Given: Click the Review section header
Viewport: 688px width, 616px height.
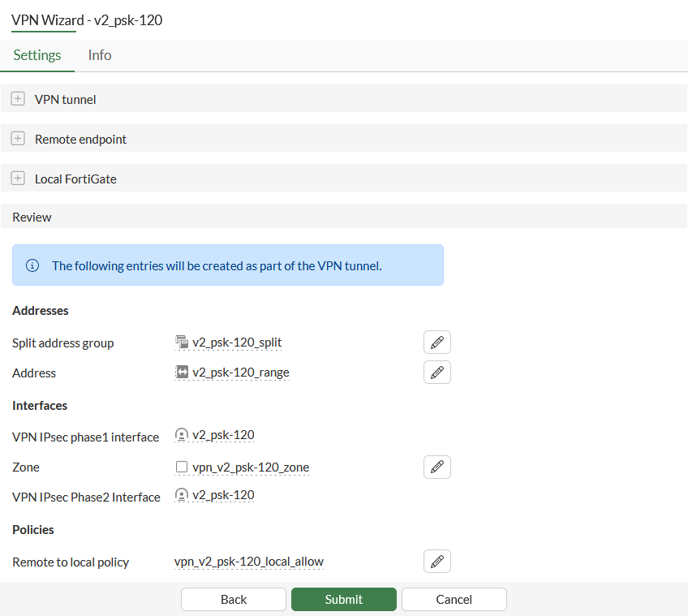Looking at the screenshot, I should (32, 217).
